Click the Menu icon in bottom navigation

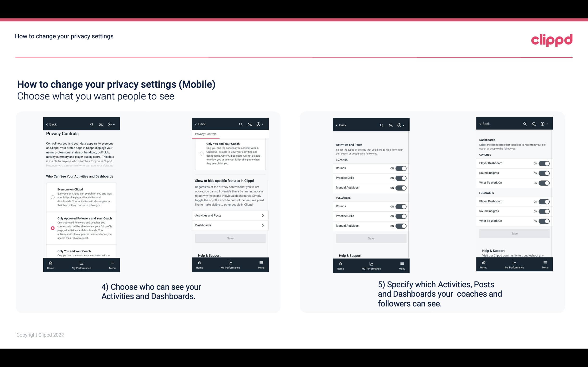(112, 263)
